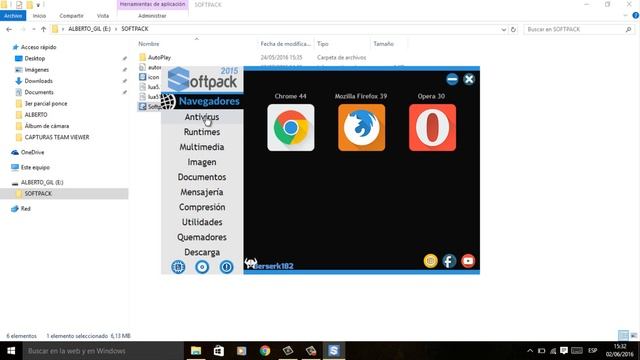The height and width of the screenshot is (360, 640).
Task: Select OneDrive in the navigation pane
Action: pyautogui.click(x=32, y=152)
